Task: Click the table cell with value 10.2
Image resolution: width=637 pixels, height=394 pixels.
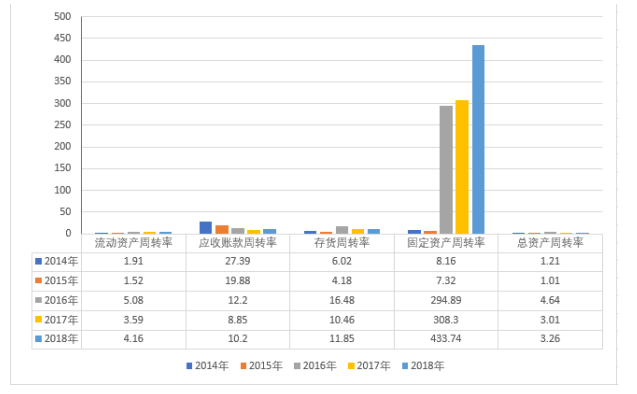Action: click(x=238, y=339)
